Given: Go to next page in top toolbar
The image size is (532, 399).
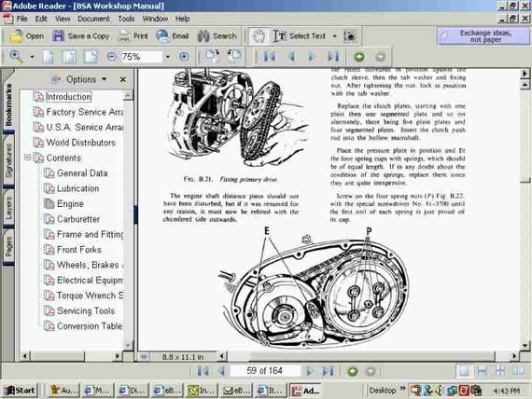Looking at the screenshot, I should pos(311,56).
